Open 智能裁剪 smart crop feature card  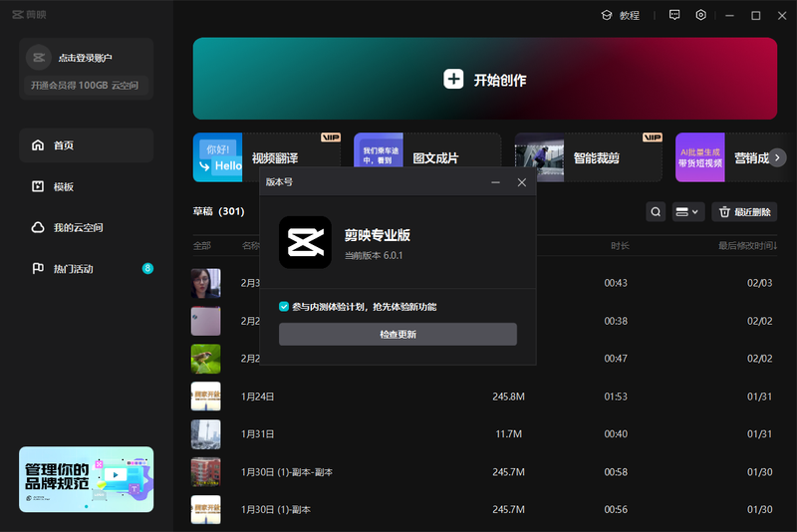point(588,157)
